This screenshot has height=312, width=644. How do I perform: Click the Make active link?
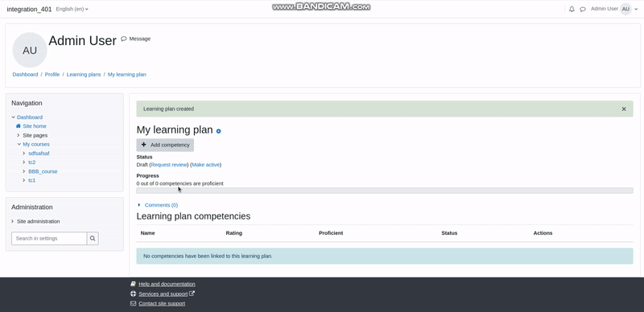point(206,165)
